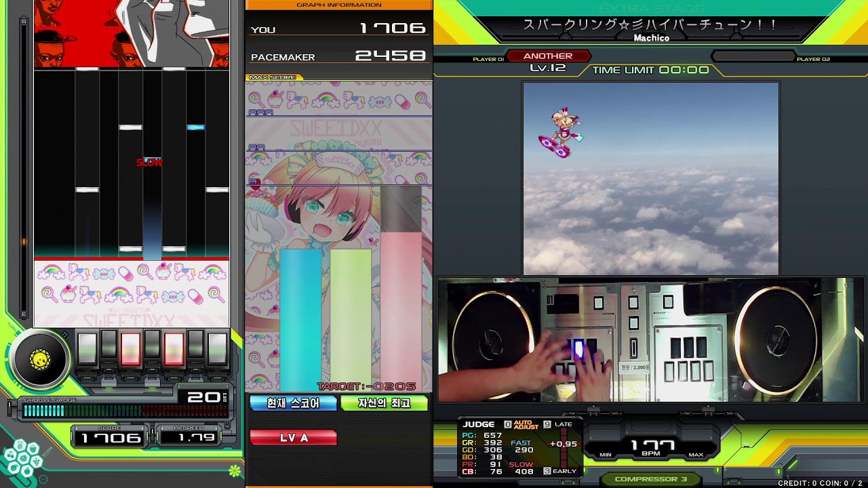Click the CB count 76
Viewport: 868px width, 488px height.
[x=496, y=472]
